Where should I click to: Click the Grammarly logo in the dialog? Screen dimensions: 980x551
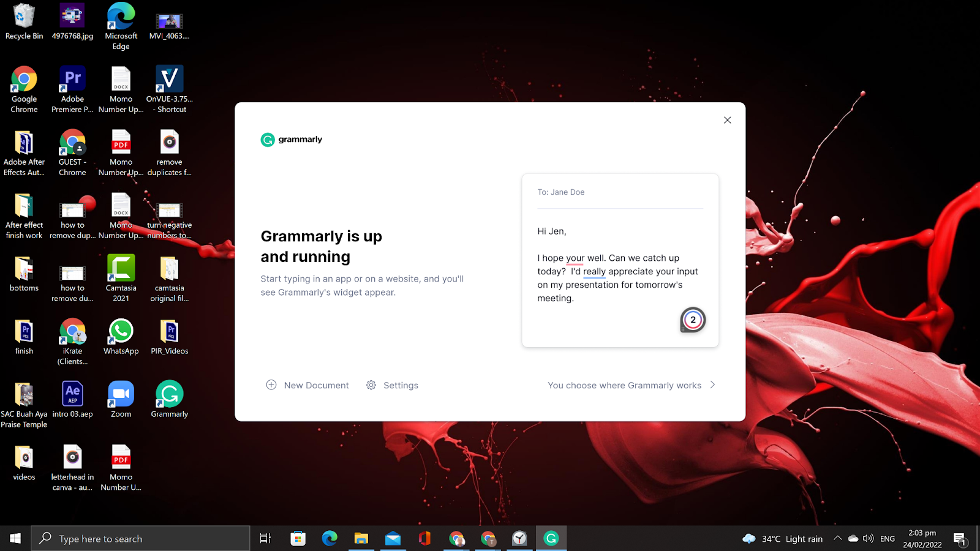292,140
